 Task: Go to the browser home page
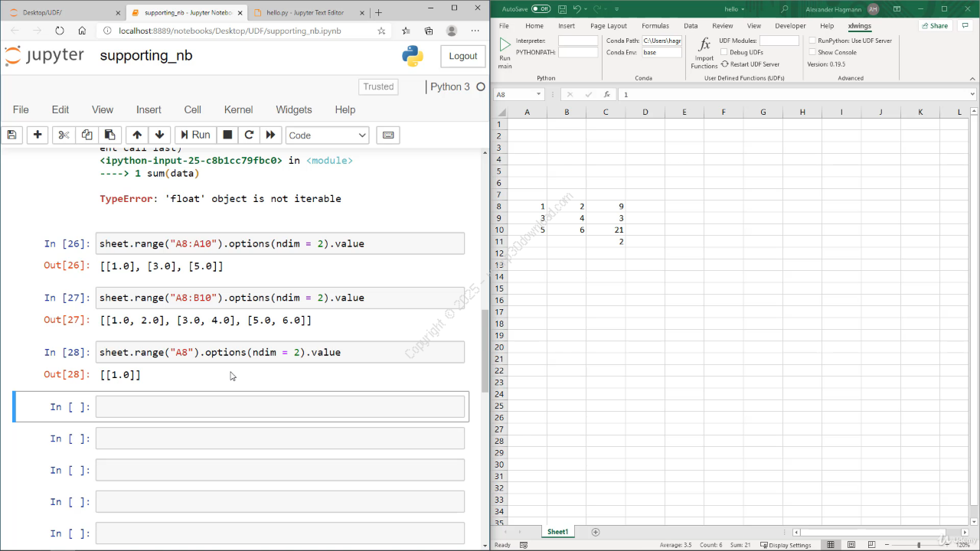pos(82,31)
